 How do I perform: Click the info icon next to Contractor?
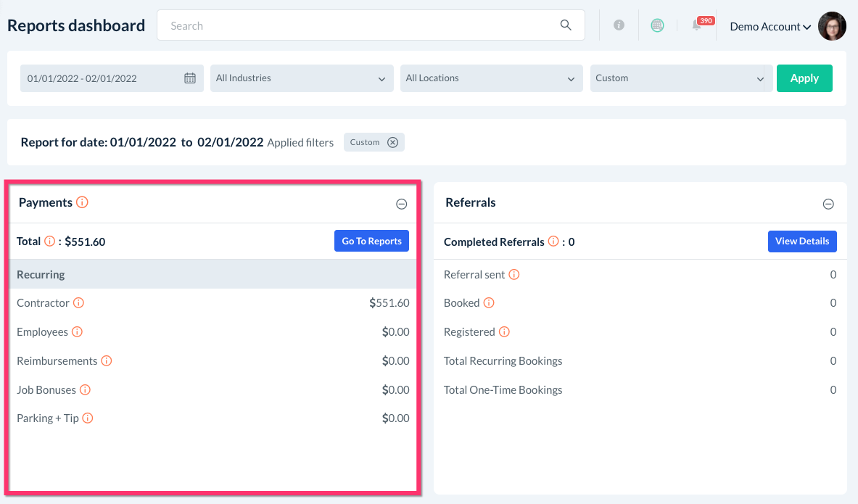pos(78,303)
